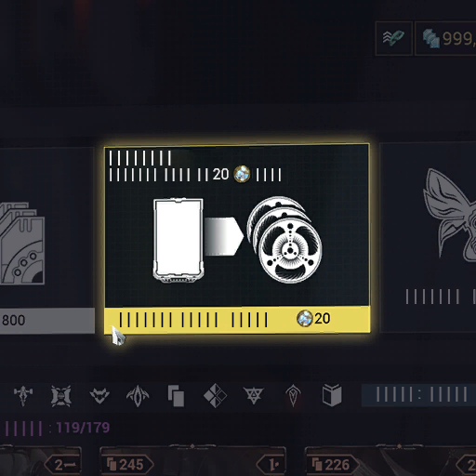Select the triangular emblem filter icon

(x=254, y=395)
